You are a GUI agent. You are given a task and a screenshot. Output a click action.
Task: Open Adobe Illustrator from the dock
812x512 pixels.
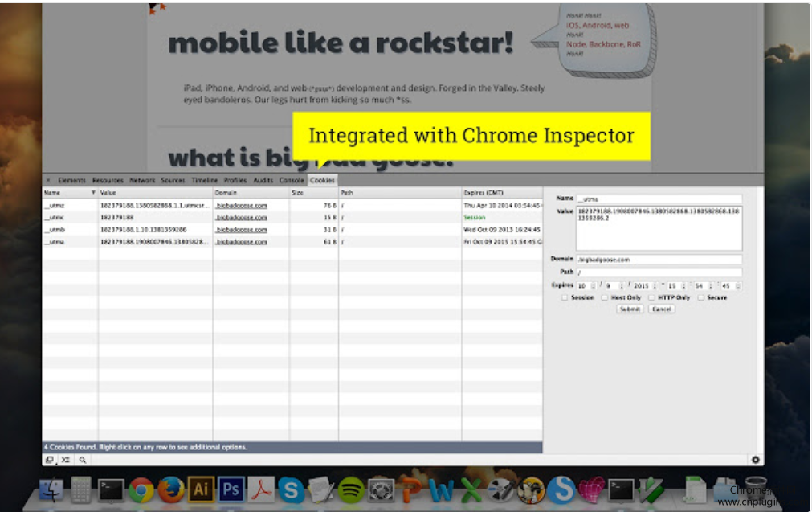(201, 489)
